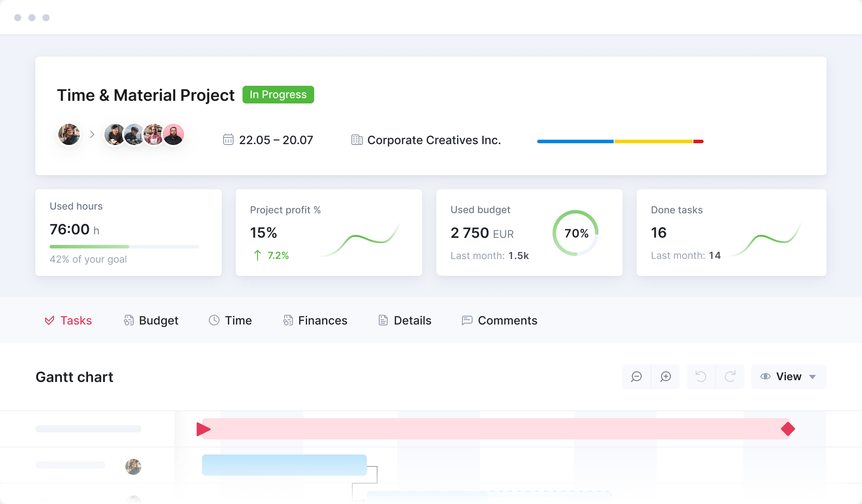Viewport: 862px width, 504px height.
Task: Click the undo icon above the Gantt chart
Action: point(700,377)
